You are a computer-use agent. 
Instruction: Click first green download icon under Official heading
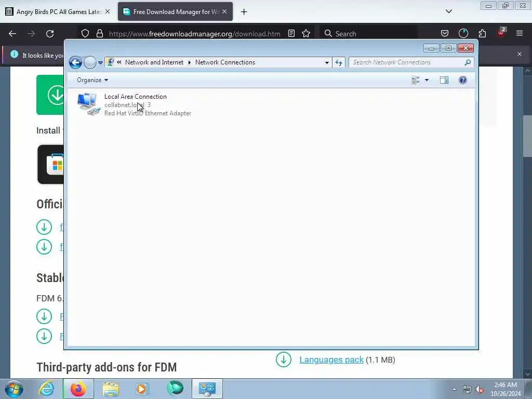[44, 228]
